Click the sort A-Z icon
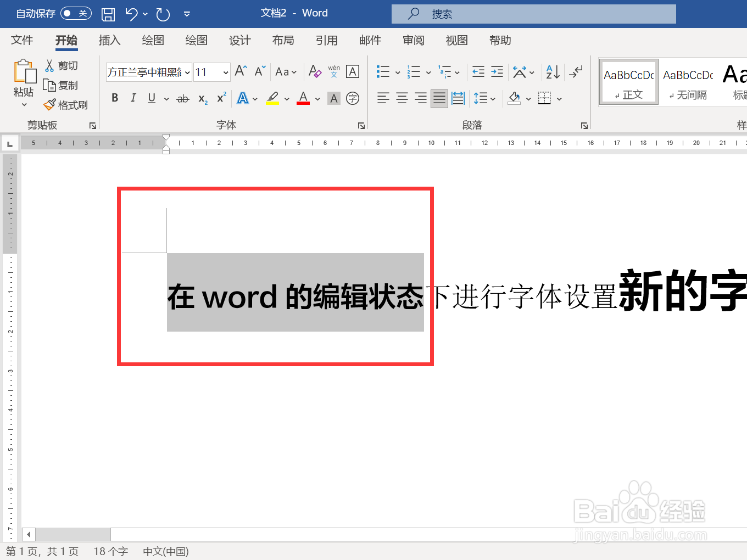Viewport: 747px width, 560px height. pos(552,71)
